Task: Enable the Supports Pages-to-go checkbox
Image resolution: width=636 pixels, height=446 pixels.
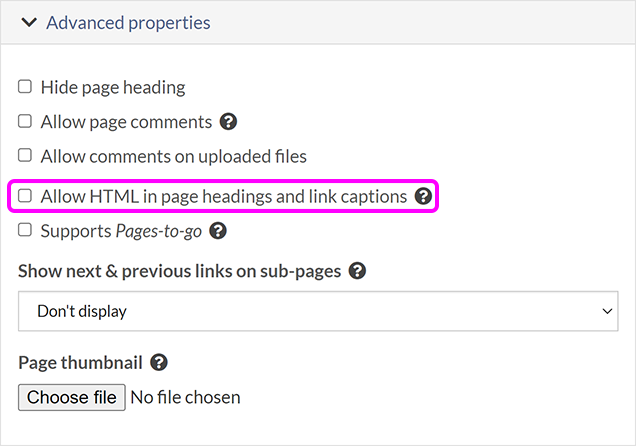Action: point(25,231)
